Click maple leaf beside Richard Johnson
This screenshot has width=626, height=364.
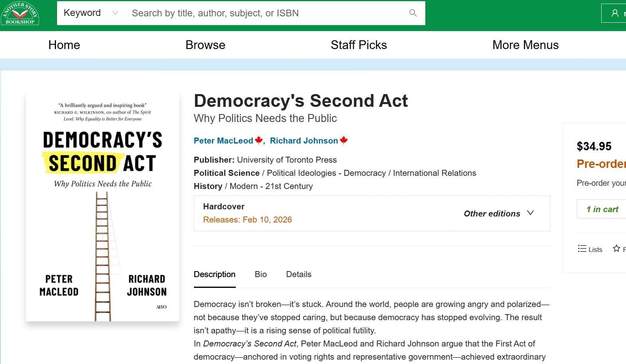pyautogui.click(x=344, y=140)
